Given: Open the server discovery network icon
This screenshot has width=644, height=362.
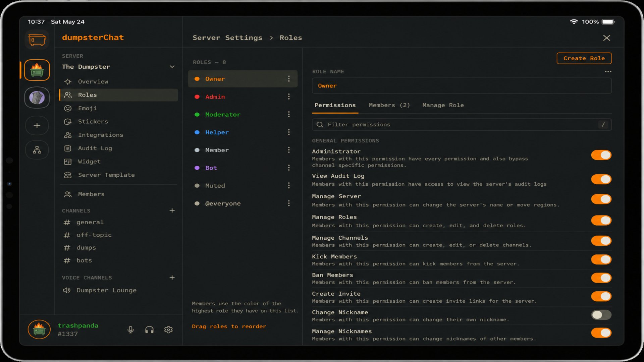Looking at the screenshot, I should (x=37, y=150).
